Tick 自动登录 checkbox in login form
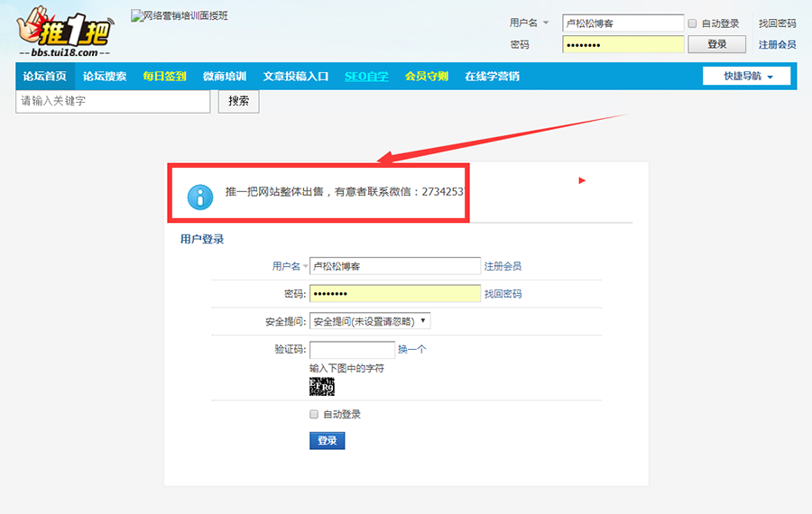 click(314, 415)
